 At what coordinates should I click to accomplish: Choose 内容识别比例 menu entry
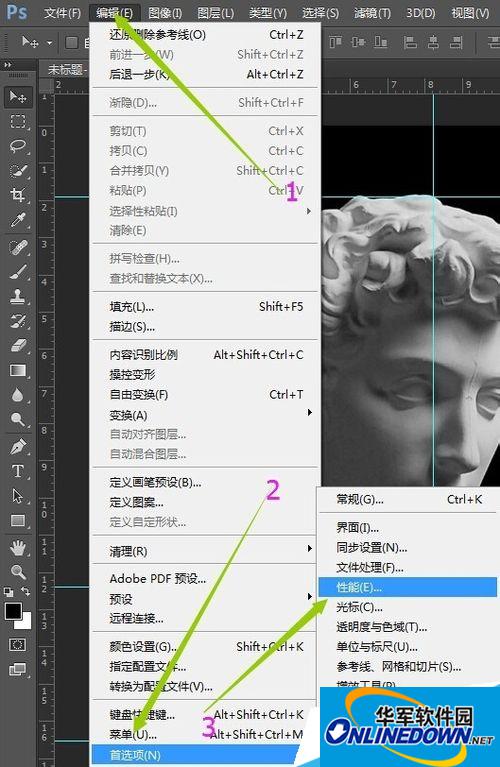[x=206, y=355]
